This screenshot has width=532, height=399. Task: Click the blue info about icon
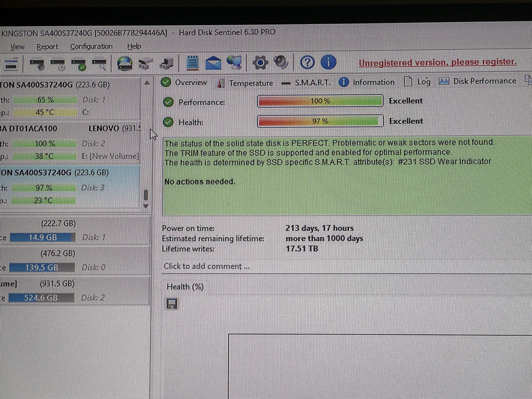tap(328, 62)
